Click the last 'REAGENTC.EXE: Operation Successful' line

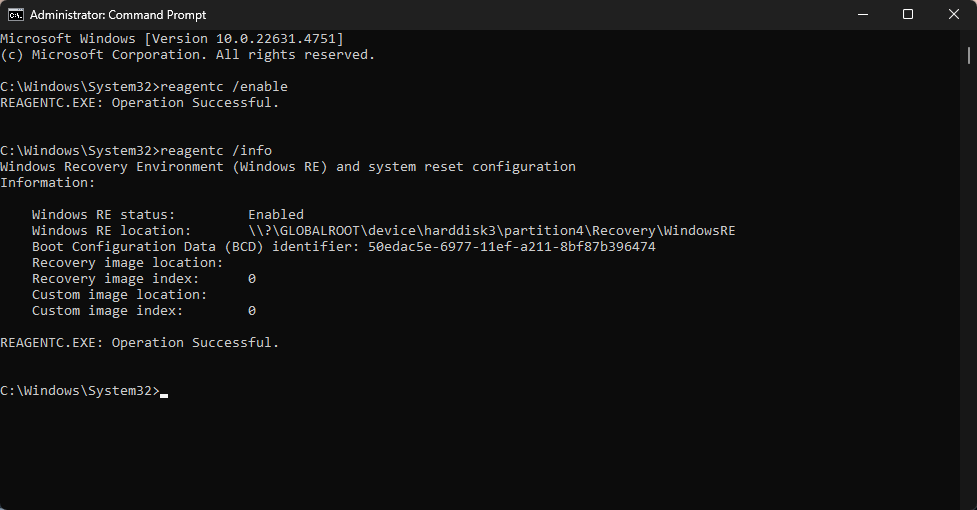click(x=140, y=343)
